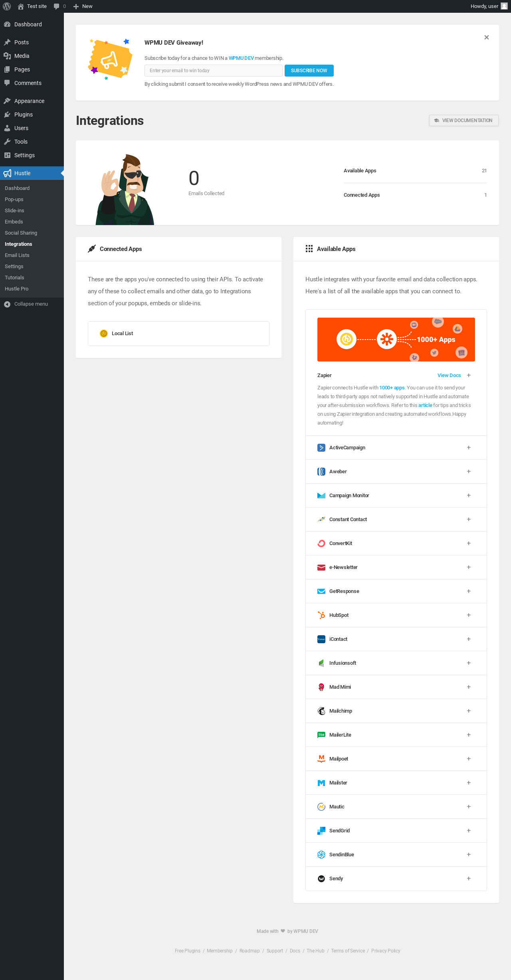Click the Constant Contact app icon
This screenshot has height=980, width=511.
[x=321, y=520]
